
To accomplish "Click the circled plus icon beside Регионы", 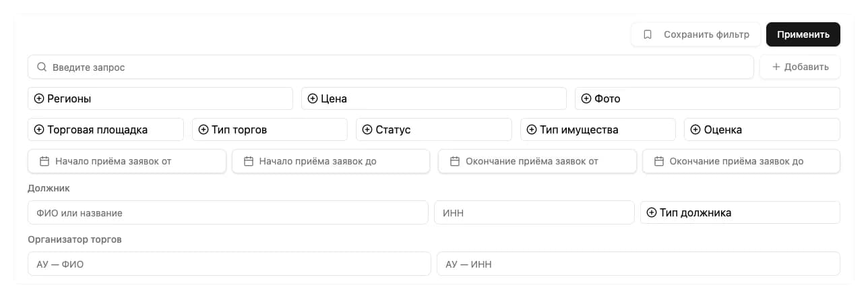I will coord(39,98).
